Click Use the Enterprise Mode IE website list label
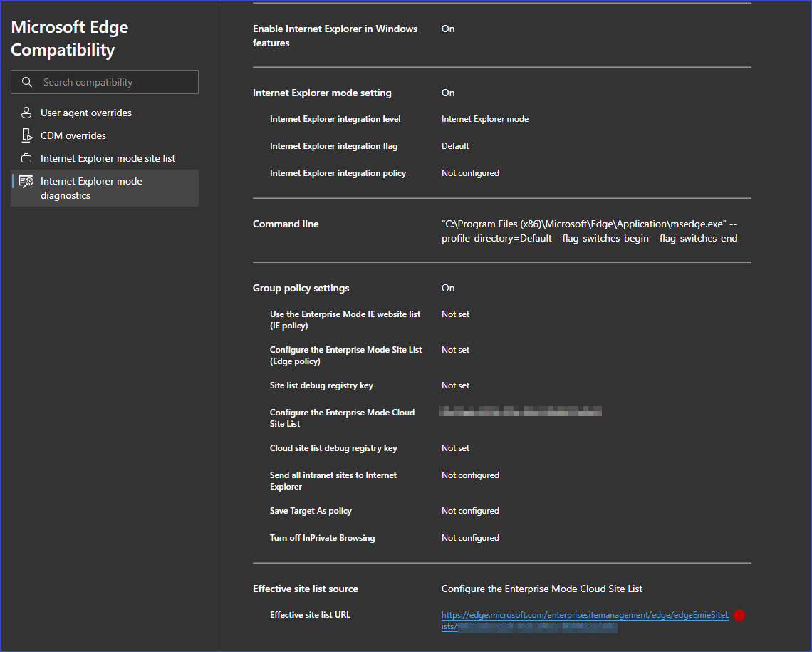 [x=345, y=320]
